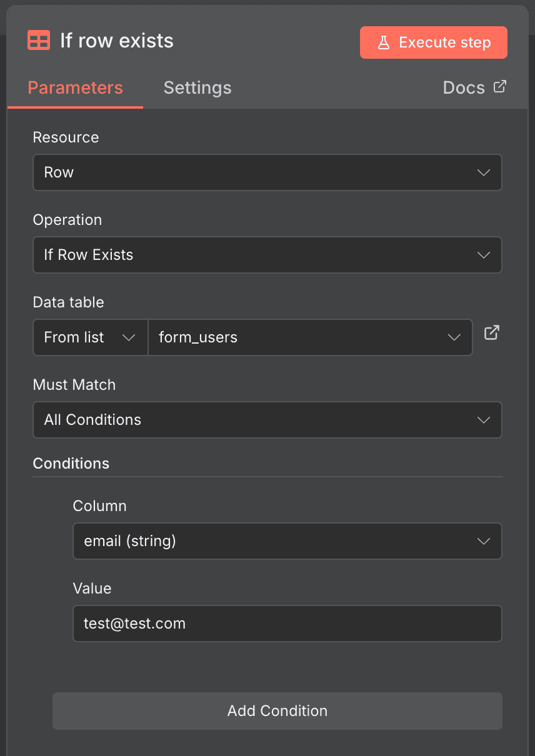This screenshot has height=756, width=535.
Task: Open the Operation dropdown "If Row Exists"
Action: point(267,254)
